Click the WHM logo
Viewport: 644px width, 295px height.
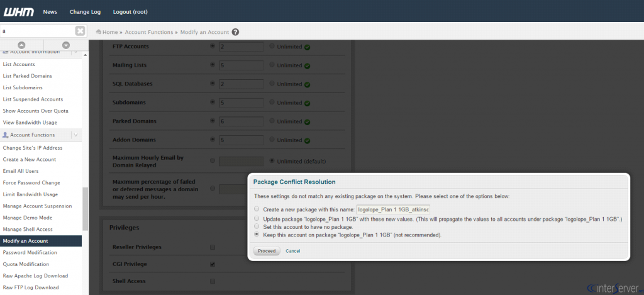[x=18, y=12]
